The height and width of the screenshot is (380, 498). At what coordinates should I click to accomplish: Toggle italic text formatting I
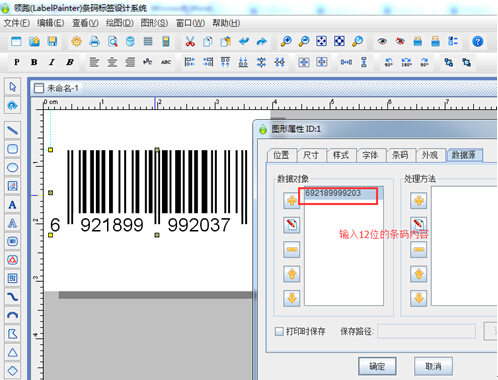(52, 62)
